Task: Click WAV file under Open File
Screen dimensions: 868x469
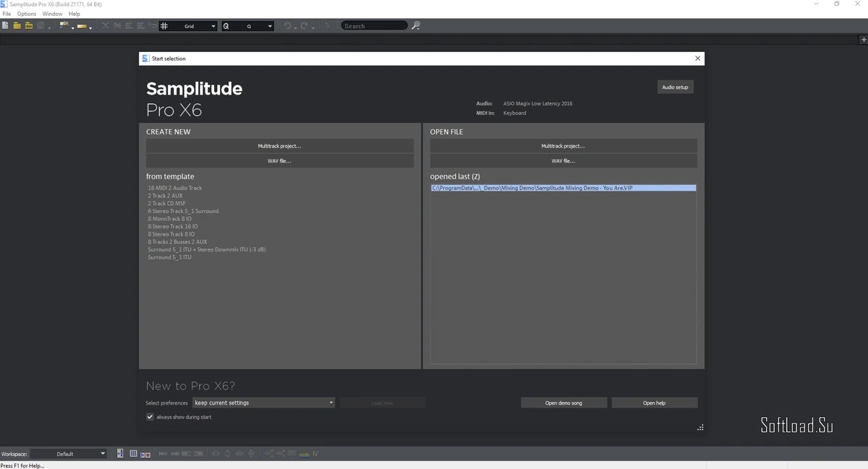Action: coord(563,161)
